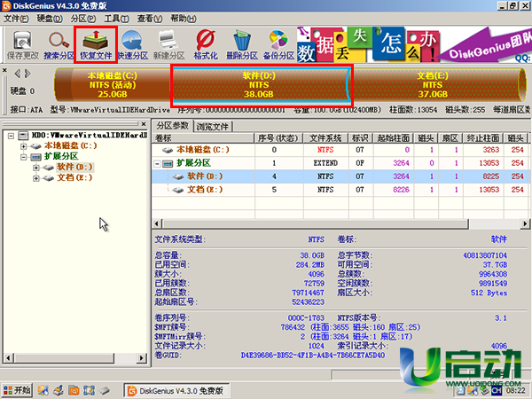Click the 开始 Start button

tap(17, 390)
